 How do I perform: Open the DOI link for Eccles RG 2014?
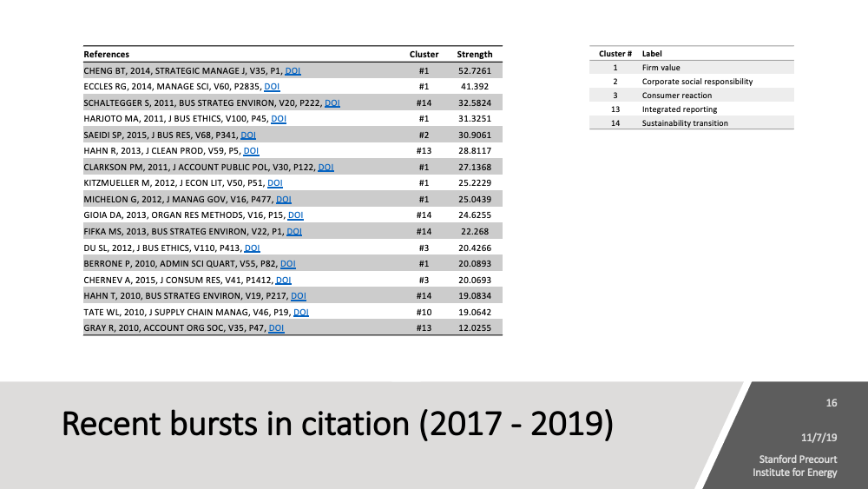click(x=272, y=87)
